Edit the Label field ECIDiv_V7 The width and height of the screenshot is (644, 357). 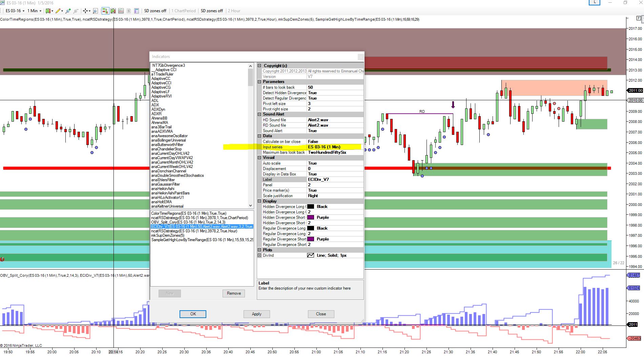335,180
